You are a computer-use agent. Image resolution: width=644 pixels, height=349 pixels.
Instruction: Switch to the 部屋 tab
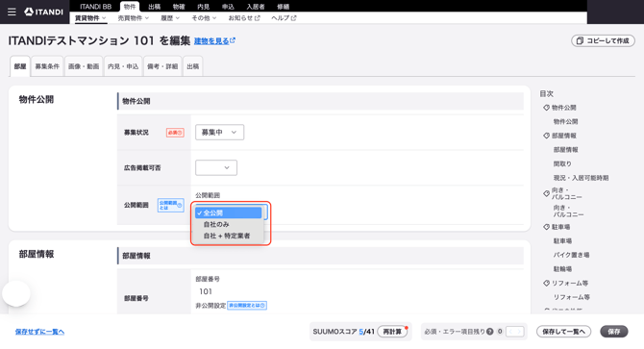tap(20, 66)
